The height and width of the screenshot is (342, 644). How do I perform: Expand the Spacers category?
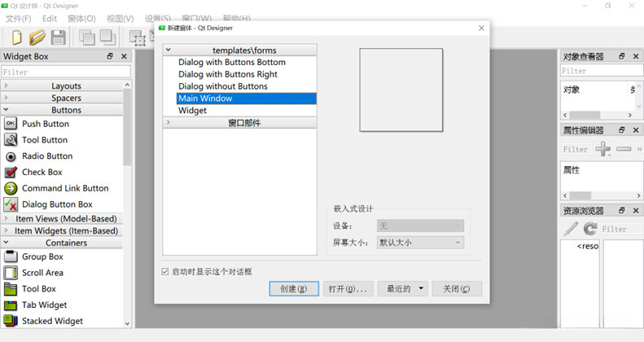(x=6, y=98)
